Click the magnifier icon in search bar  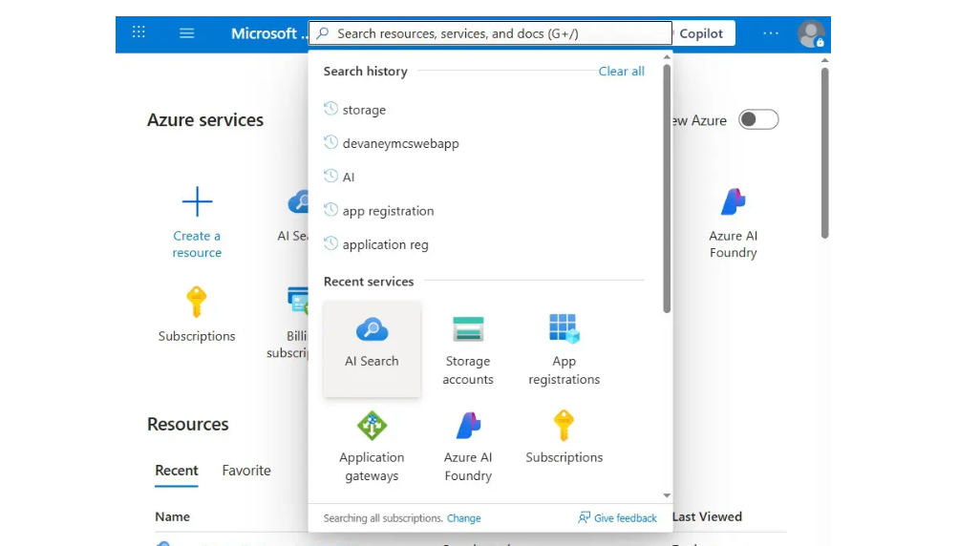click(323, 33)
